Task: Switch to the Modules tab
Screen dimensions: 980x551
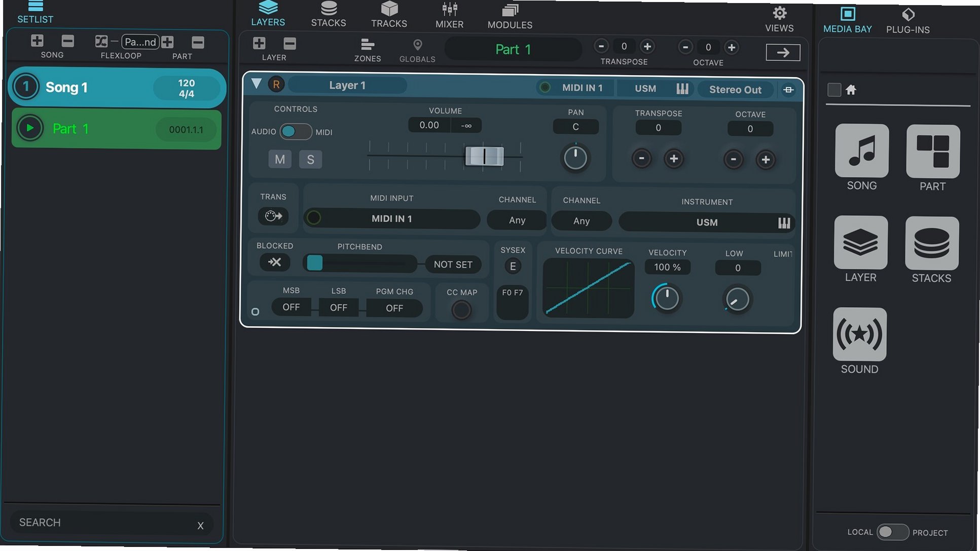Action: click(510, 16)
